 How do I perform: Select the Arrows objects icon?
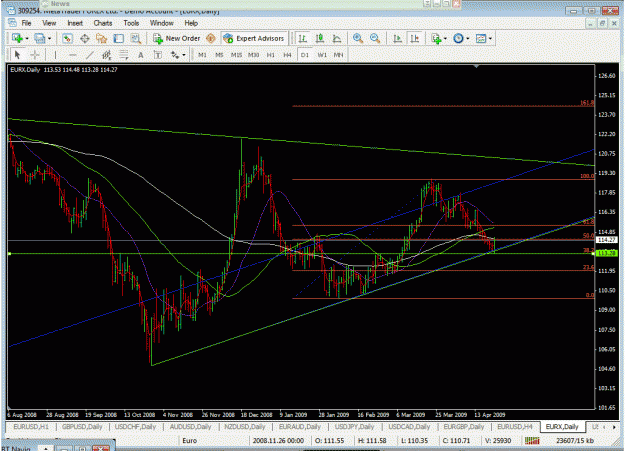[175, 55]
